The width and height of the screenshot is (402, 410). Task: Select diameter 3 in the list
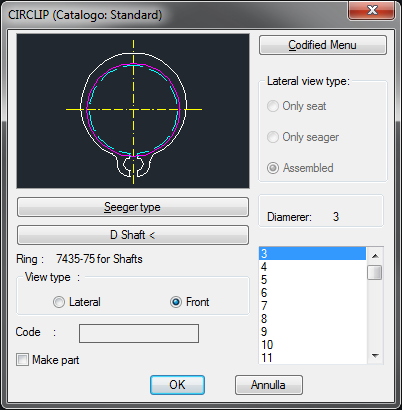click(312, 254)
